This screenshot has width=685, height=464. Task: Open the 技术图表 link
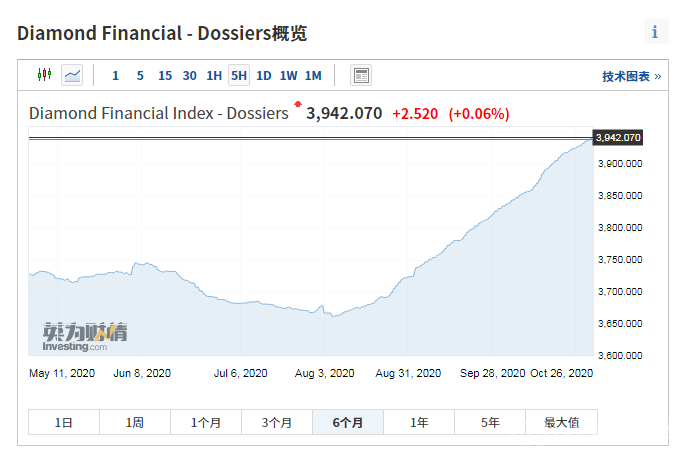click(x=631, y=76)
